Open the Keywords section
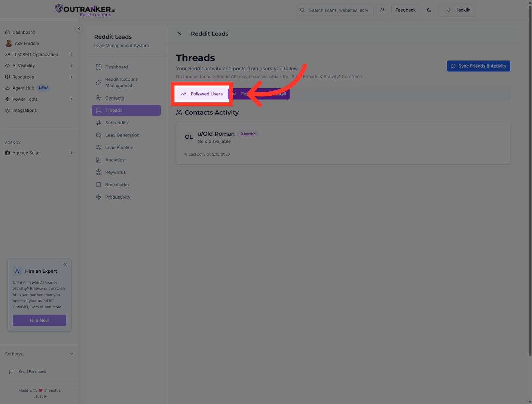This screenshot has height=404, width=532. click(126, 172)
